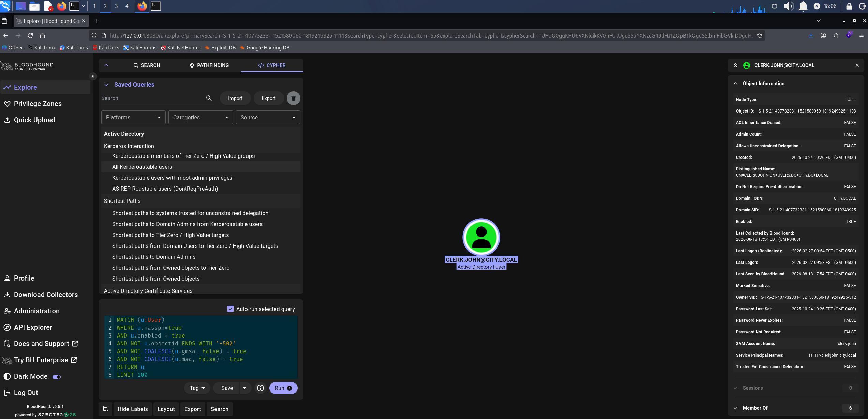Open the Platforms dropdown

pos(133,117)
